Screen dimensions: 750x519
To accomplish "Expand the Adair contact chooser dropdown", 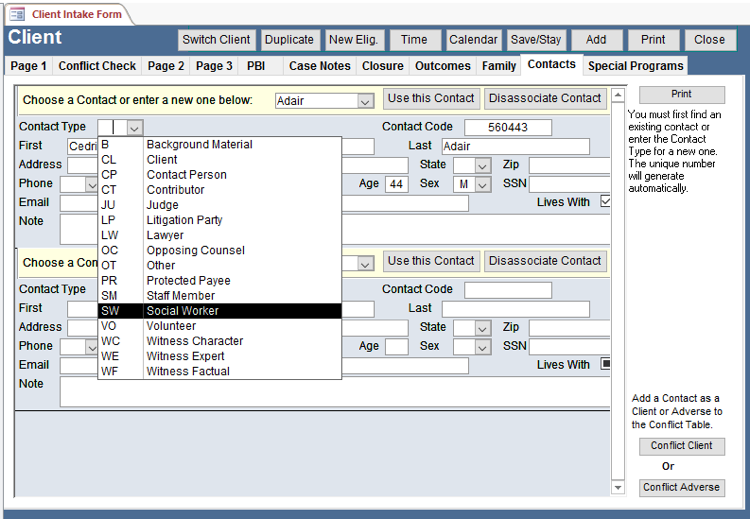I will pyautogui.click(x=365, y=101).
